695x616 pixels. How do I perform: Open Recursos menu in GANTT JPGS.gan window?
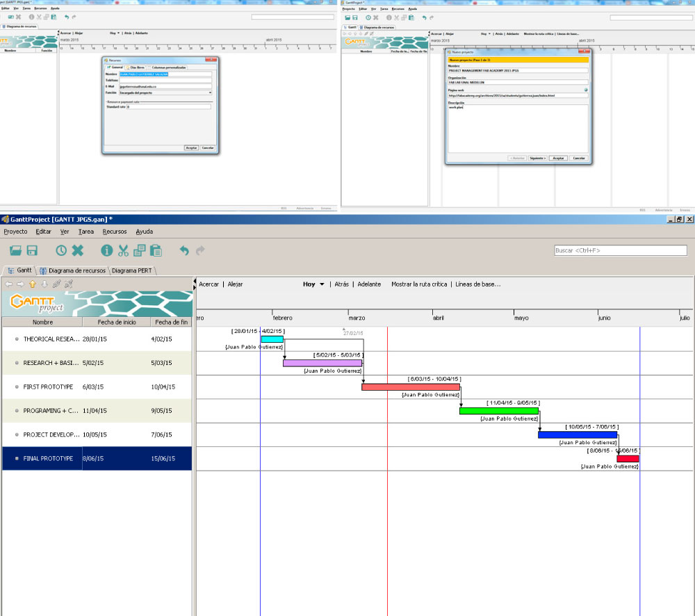115,232
